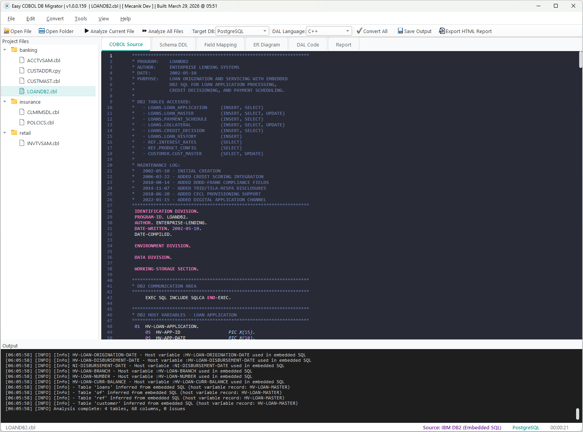Click the code editor vertical scrollbar thumb
The height and width of the screenshot is (432, 583).
580,59
